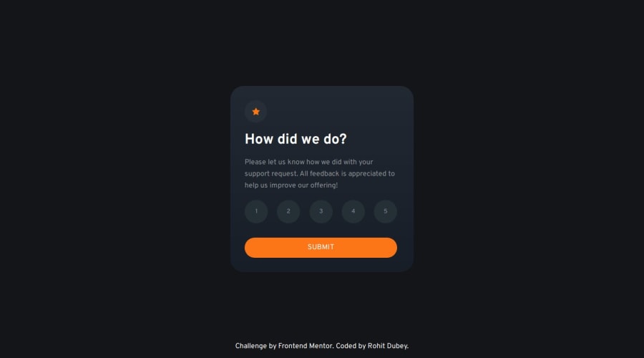This screenshot has width=644, height=358.
Task: Click the word 'feedback' in the description
Action: [x=324, y=173]
